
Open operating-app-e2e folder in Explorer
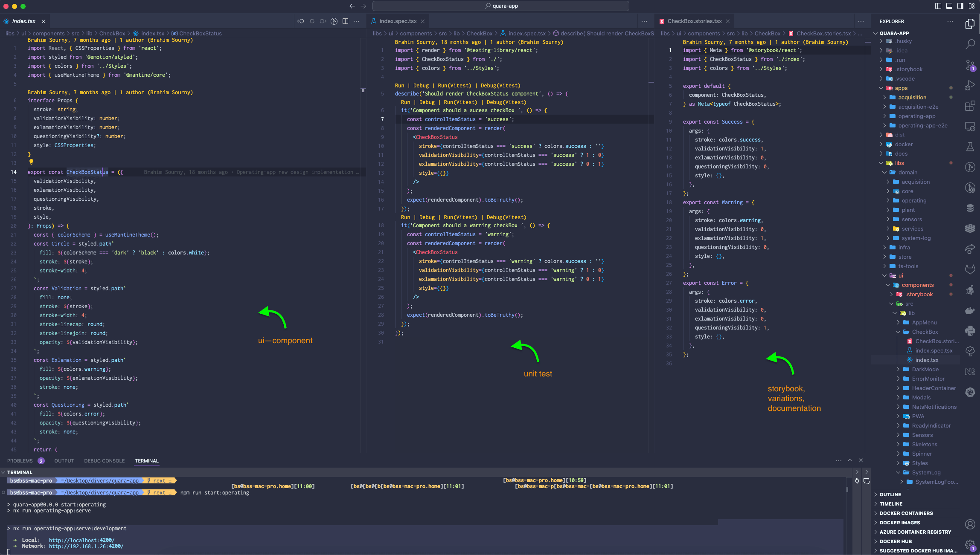pyautogui.click(x=922, y=126)
